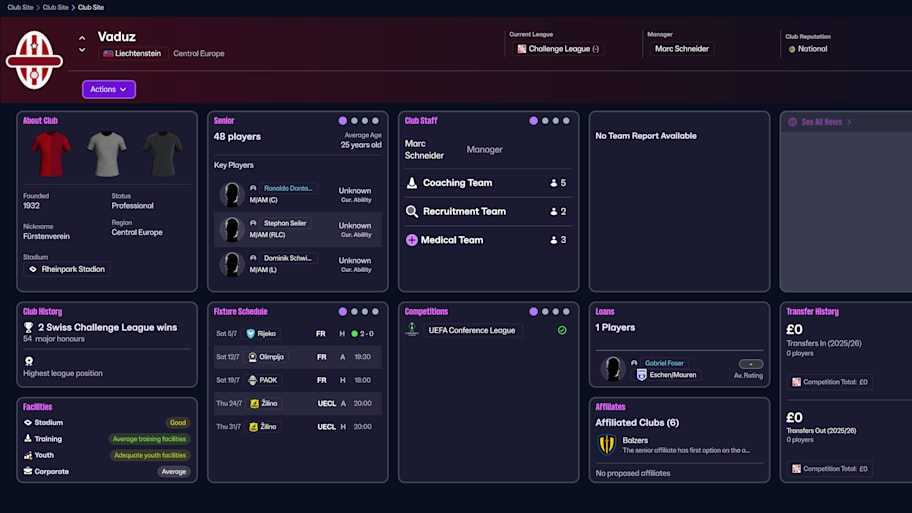The image size is (912, 513).
Task: Open the Actions dropdown menu
Action: click(x=109, y=89)
